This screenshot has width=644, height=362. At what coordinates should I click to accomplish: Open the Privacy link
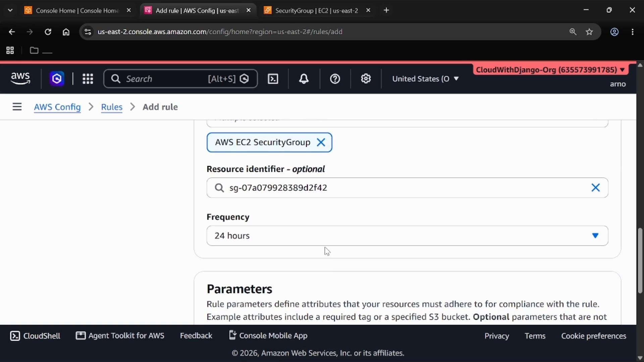tap(497, 336)
